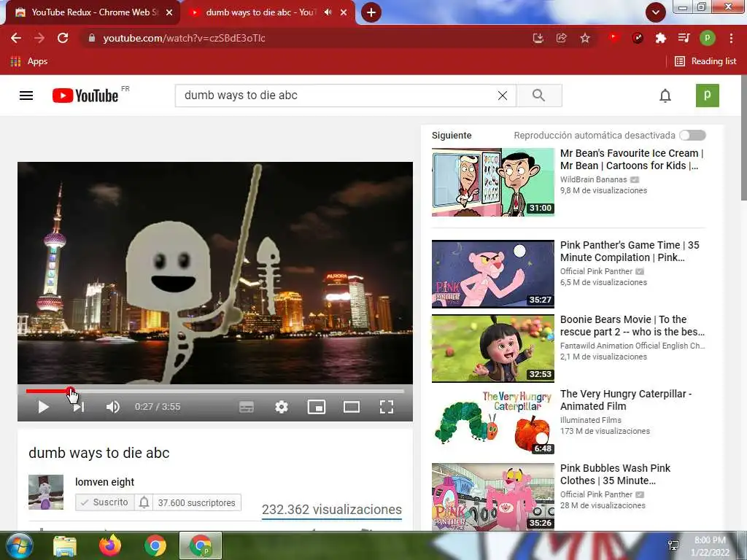Open the YouTube hamburger guide menu
Viewport: 747px width, 560px height.
pyautogui.click(x=26, y=96)
